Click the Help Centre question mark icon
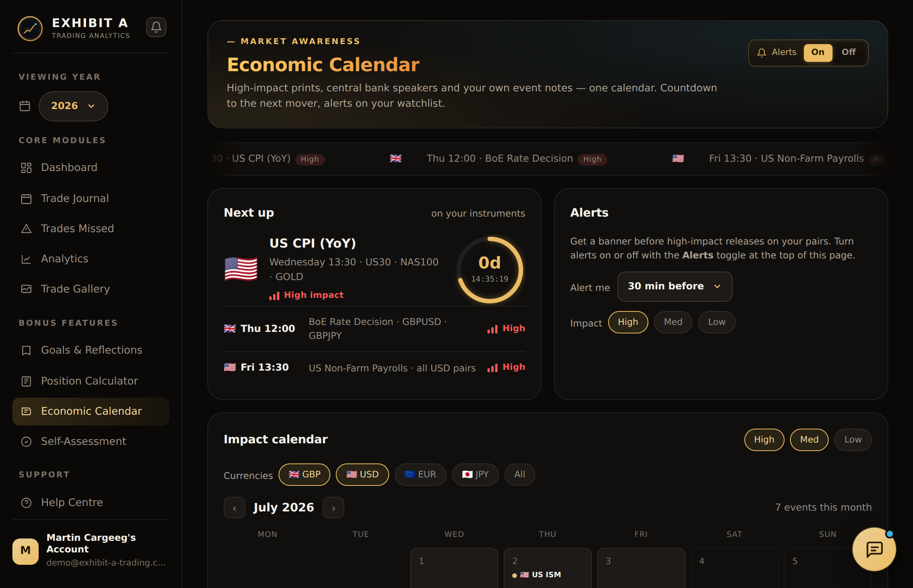The height and width of the screenshot is (588, 913). tap(26, 503)
